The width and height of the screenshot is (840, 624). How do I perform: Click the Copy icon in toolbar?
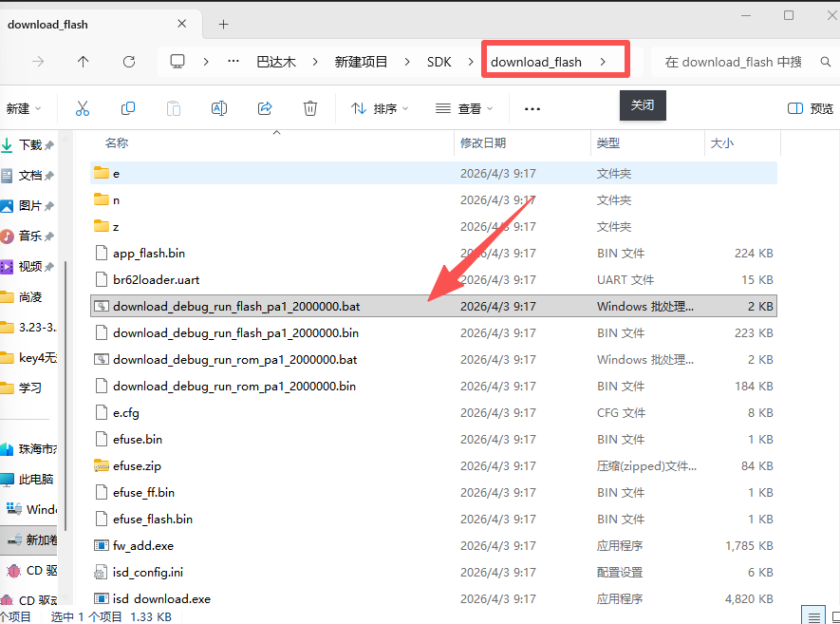point(127,108)
